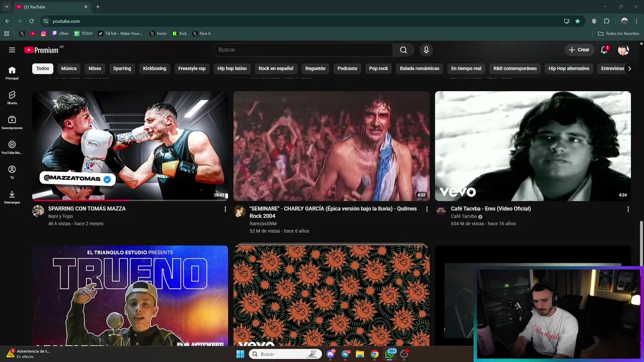Open YouTube bookmark icon in bookmarks bar

pyautogui.click(x=33, y=34)
